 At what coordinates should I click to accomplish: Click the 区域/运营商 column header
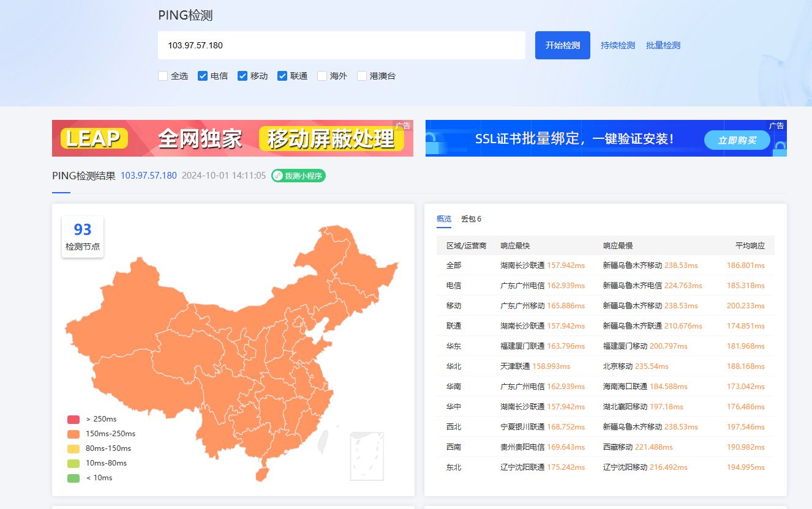(x=466, y=245)
